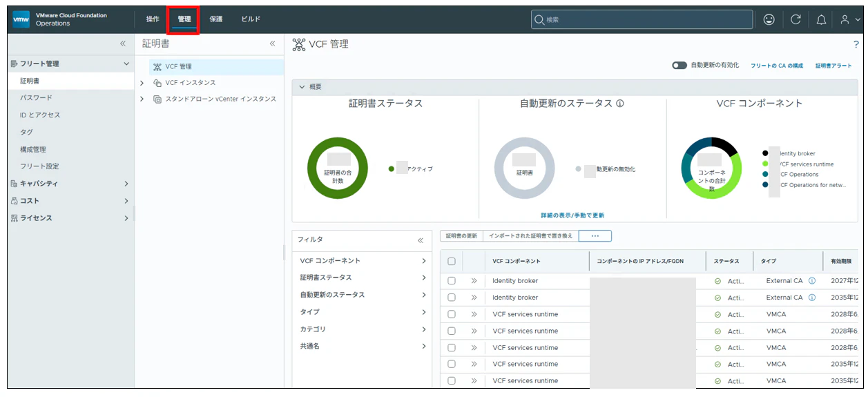Click 詳細の表示/手動で更新 link
This screenshot has width=868, height=397.
[572, 215]
